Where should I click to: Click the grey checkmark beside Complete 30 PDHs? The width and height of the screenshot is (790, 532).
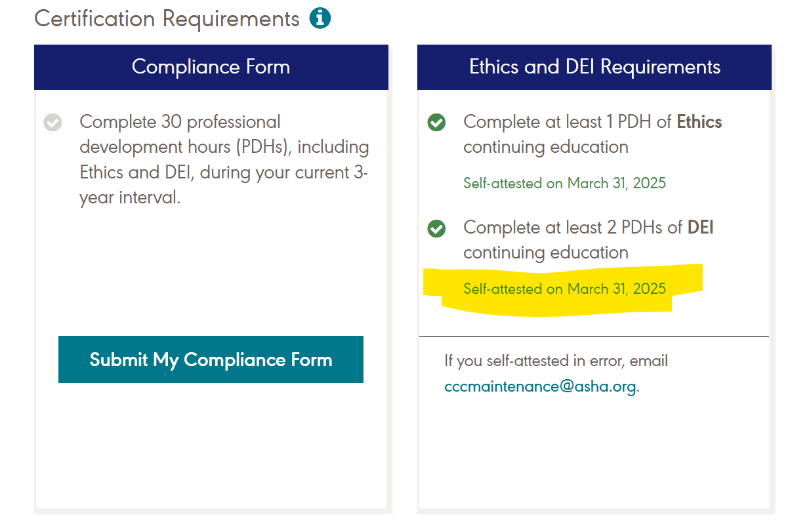click(52, 123)
